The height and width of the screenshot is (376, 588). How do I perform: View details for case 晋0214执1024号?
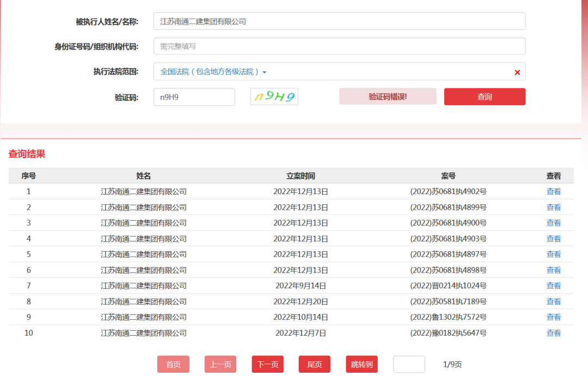(554, 286)
